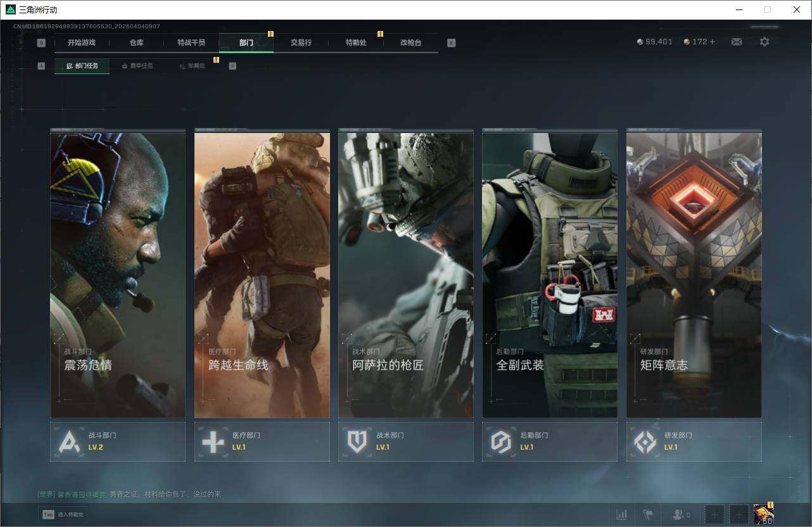This screenshot has height=527, width=812.
Task: Select the 研发部门 diamond icon
Action: tap(645, 441)
